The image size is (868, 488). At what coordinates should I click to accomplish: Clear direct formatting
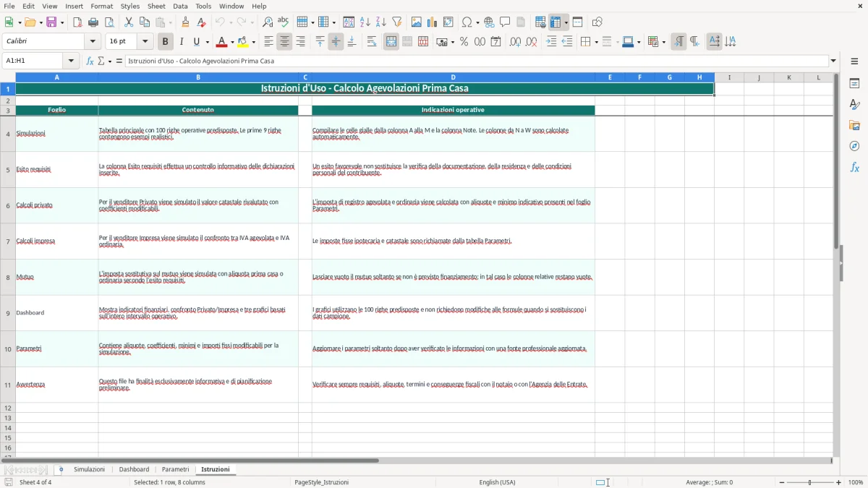coord(201,22)
